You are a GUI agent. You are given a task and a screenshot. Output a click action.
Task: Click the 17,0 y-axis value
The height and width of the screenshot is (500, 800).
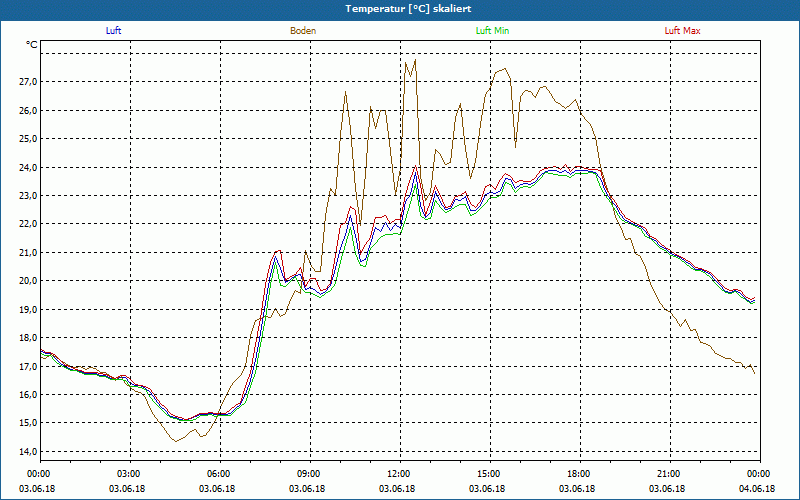coord(28,366)
